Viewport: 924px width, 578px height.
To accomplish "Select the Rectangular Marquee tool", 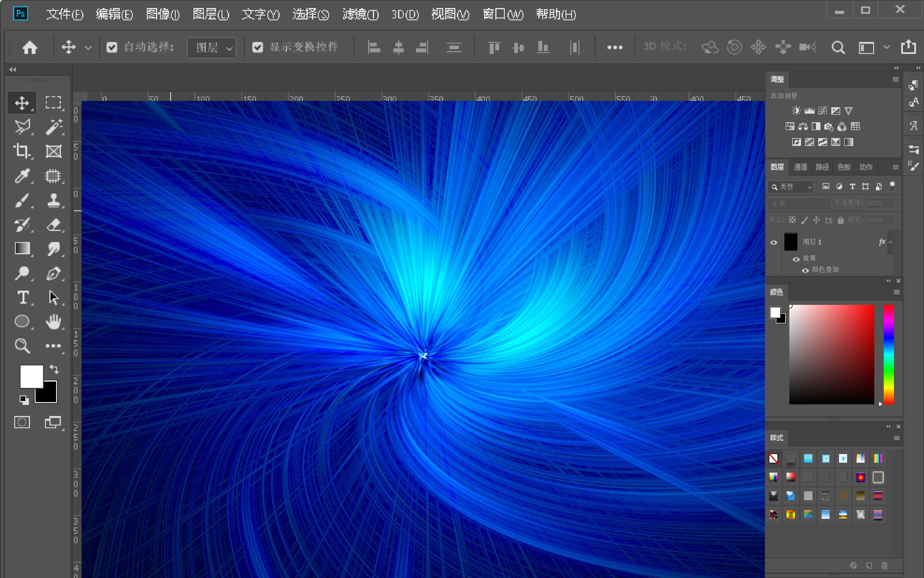I will point(53,103).
